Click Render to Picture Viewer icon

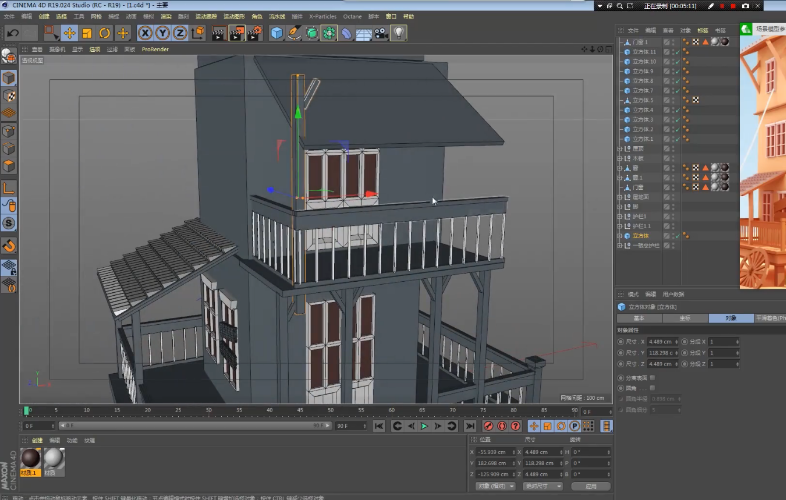click(237, 33)
